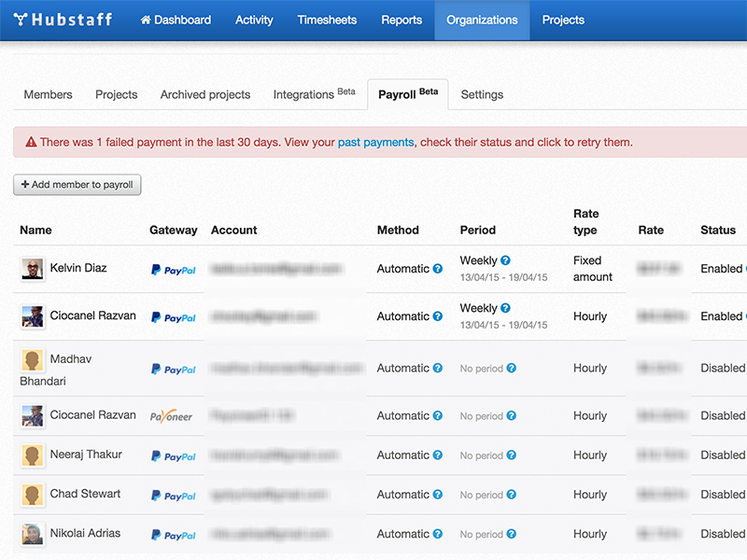747x560 pixels.
Task: Follow the past payments link
Action: (x=375, y=143)
